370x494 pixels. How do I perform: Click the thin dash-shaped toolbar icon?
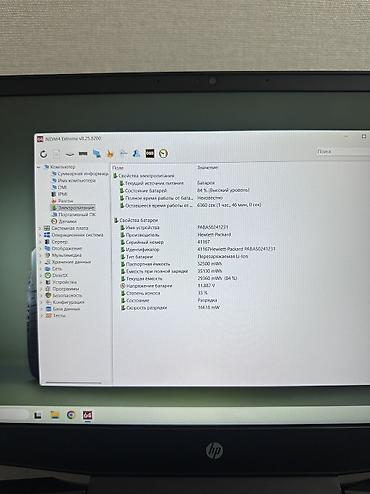point(70,154)
